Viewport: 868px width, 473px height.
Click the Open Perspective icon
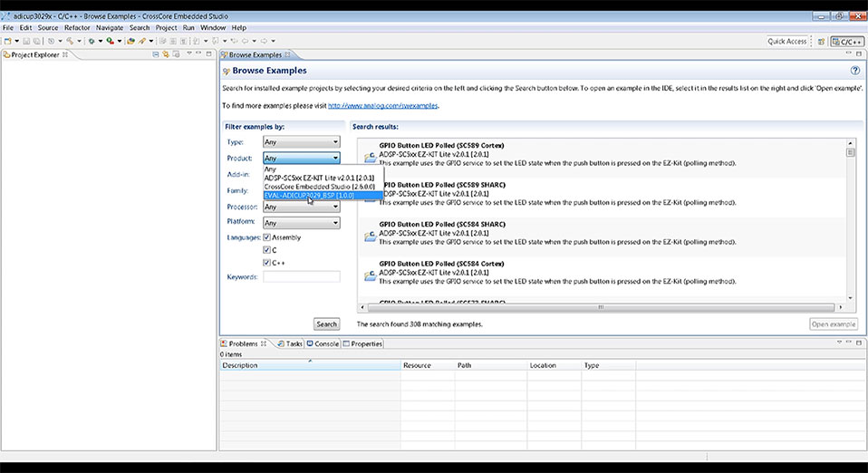point(822,42)
